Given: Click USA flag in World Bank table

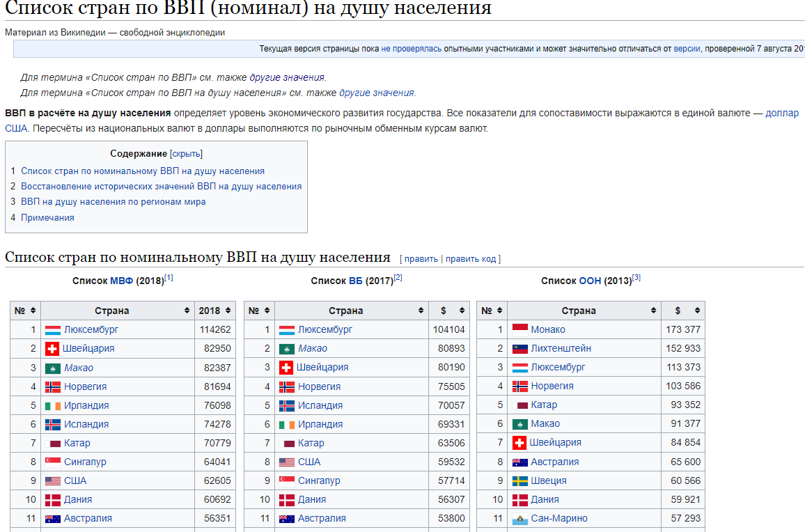Looking at the screenshot, I should click(x=286, y=462).
